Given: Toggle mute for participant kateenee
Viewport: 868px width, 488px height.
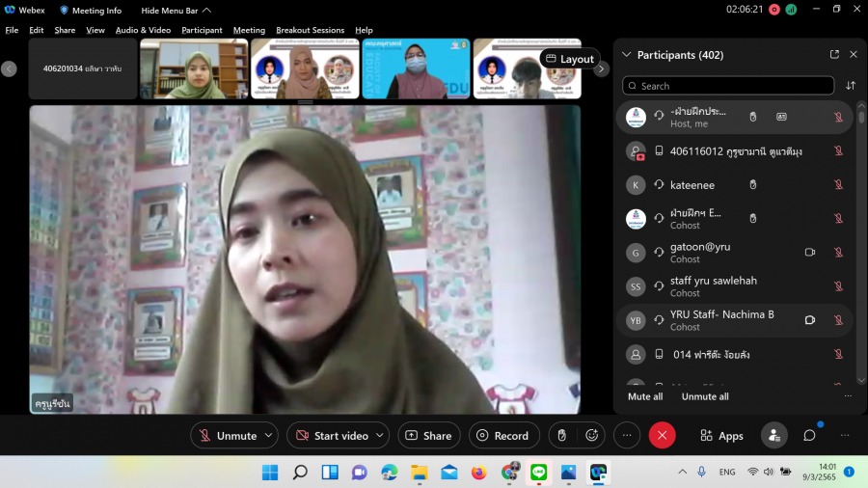Looking at the screenshot, I should tap(838, 185).
